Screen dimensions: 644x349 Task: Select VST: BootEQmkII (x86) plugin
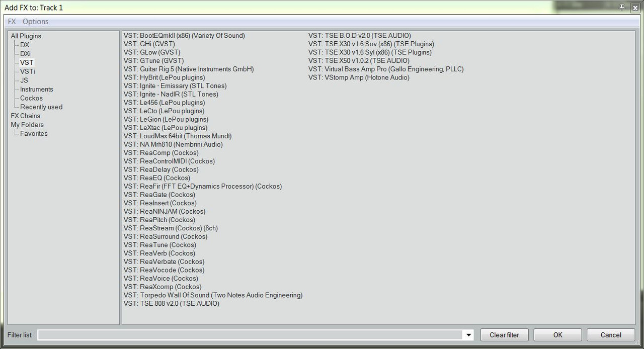click(184, 36)
